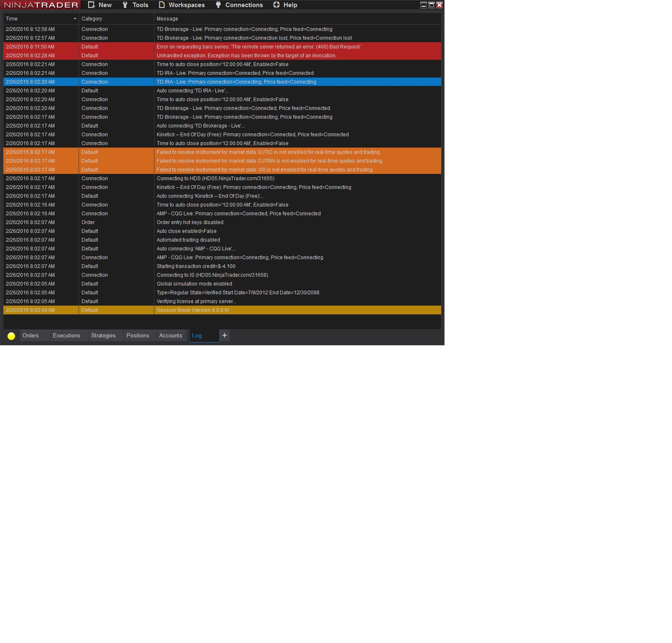Click the 8:02:04 AM timestamp cell
This screenshot has width=672, height=643.
pos(41,310)
